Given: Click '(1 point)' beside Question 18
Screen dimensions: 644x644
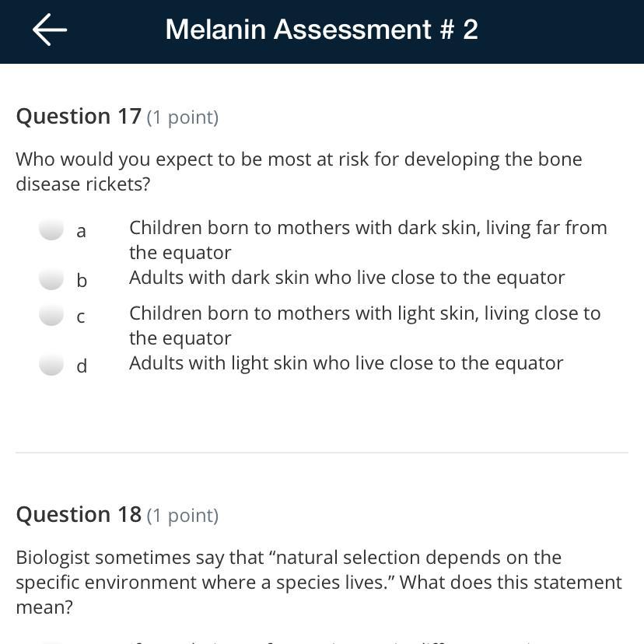Looking at the screenshot, I should pos(183,516).
